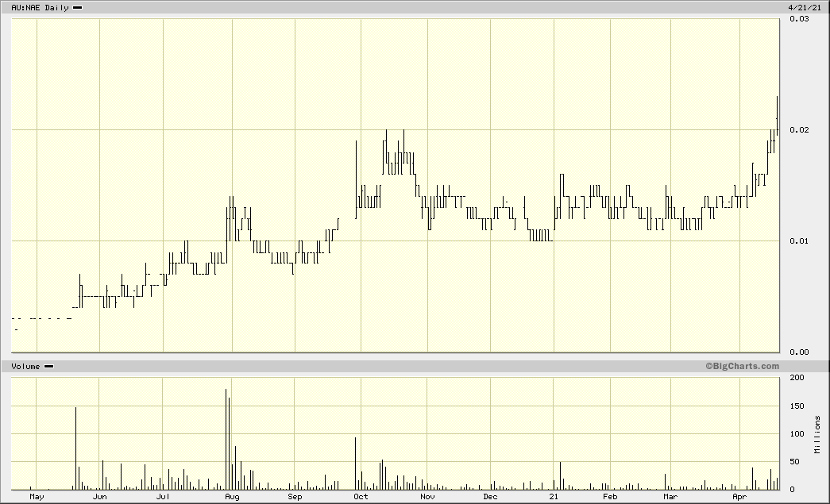Click the BigCharts.com copyright label

click(x=742, y=366)
